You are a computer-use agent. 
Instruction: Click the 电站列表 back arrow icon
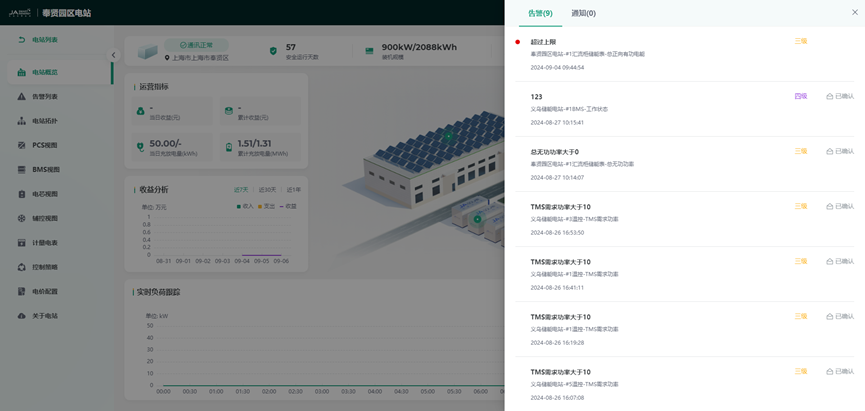[22, 40]
